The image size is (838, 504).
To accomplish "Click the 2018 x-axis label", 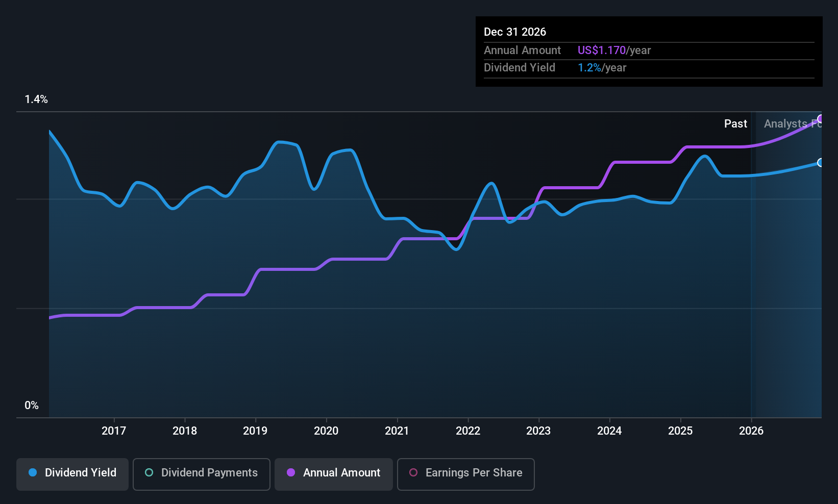I will [185, 431].
